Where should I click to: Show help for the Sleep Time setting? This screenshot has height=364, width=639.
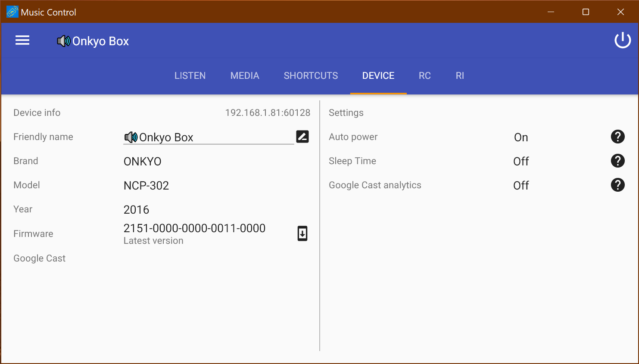(617, 161)
